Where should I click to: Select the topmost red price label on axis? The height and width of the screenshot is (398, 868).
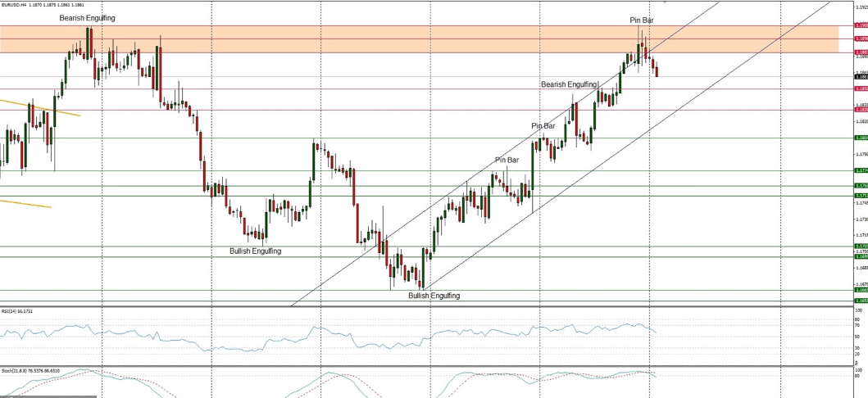(861, 26)
